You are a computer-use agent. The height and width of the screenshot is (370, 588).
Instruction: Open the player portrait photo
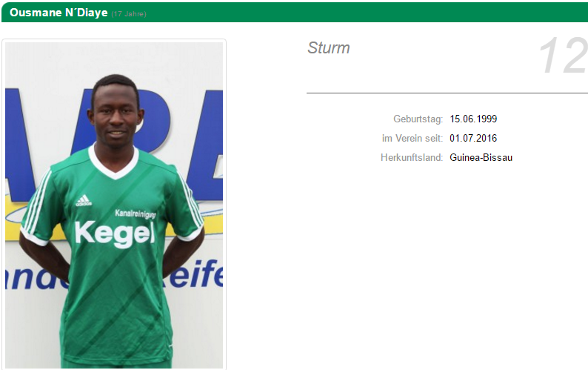(x=114, y=205)
